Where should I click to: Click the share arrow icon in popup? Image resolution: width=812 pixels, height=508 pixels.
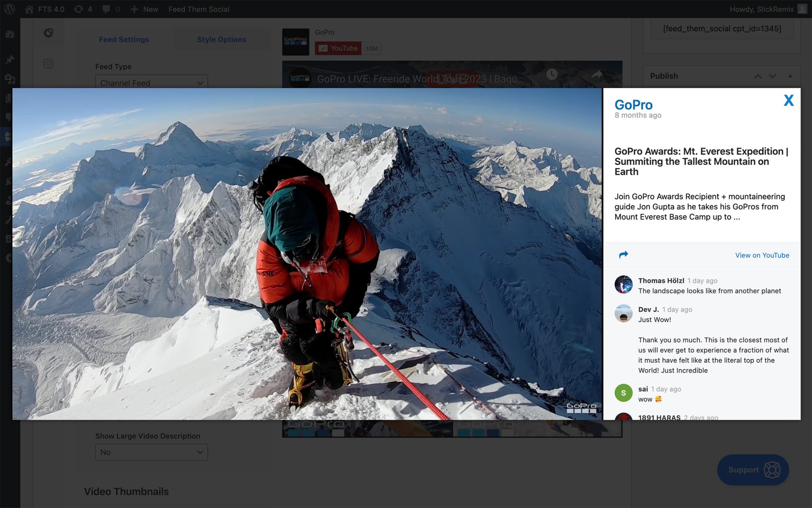coord(623,255)
